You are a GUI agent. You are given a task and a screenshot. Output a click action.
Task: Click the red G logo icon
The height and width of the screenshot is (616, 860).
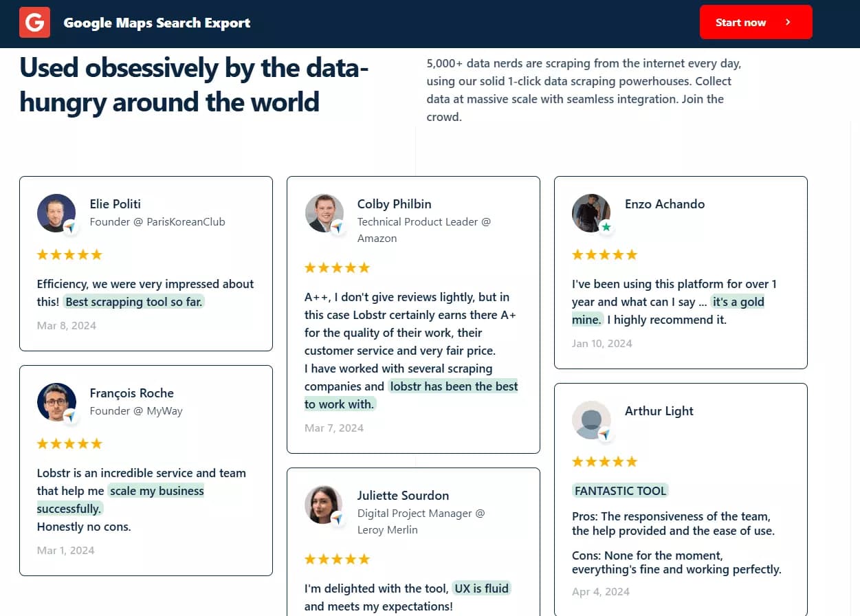coord(34,22)
